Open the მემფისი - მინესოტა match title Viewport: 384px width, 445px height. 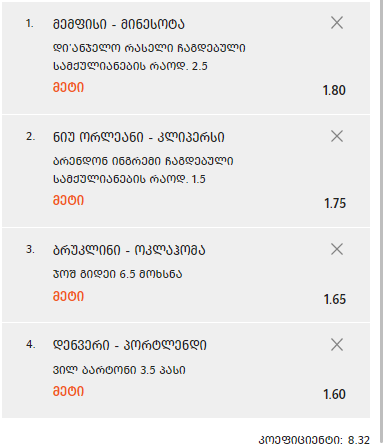(x=119, y=24)
